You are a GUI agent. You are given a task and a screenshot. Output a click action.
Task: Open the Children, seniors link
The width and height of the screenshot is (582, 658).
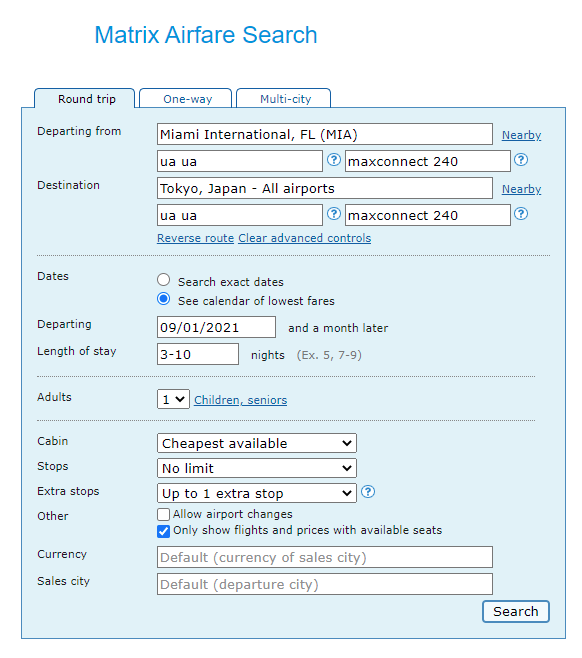pos(240,400)
